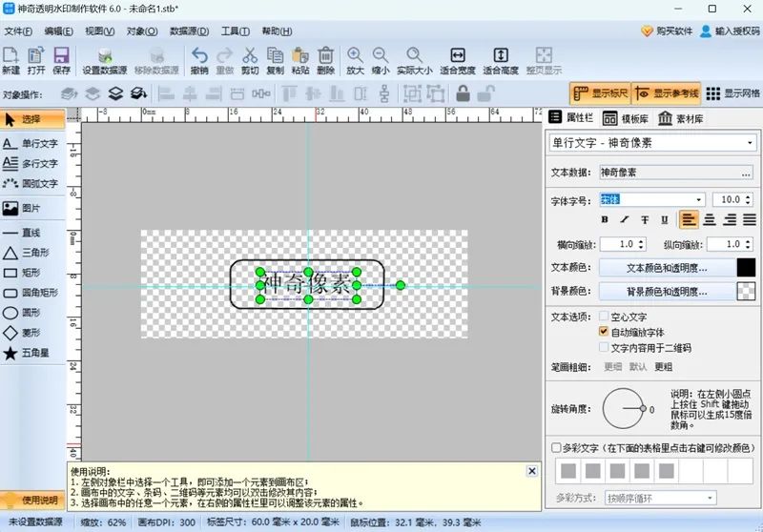Click the 撤销 (Undo) icon
Viewport: 763px width, 532px height.
coord(199,60)
